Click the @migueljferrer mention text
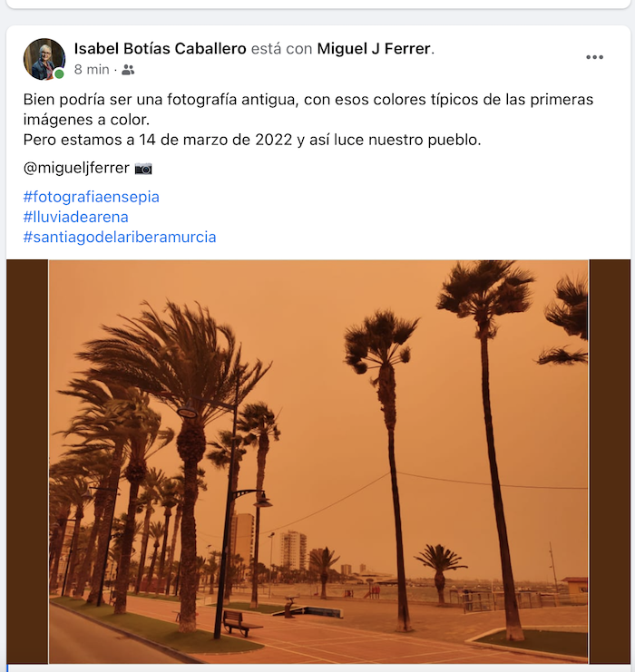The height and width of the screenshot is (672, 635). 76,168
